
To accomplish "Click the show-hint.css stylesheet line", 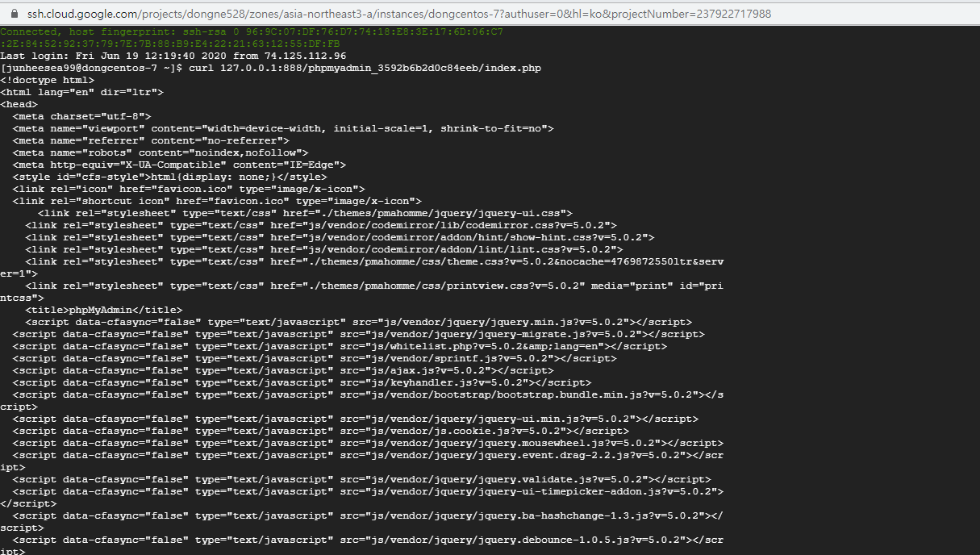I will coord(340,237).
